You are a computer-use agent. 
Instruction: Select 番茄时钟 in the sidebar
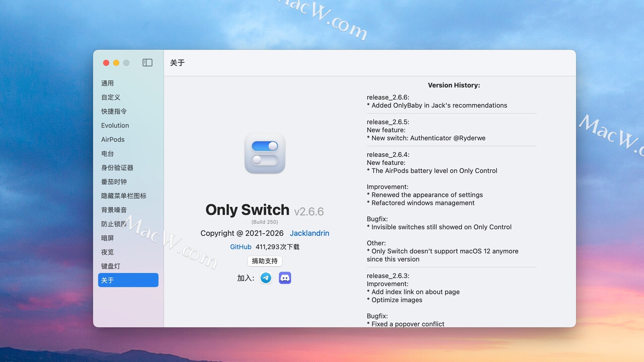click(x=114, y=182)
